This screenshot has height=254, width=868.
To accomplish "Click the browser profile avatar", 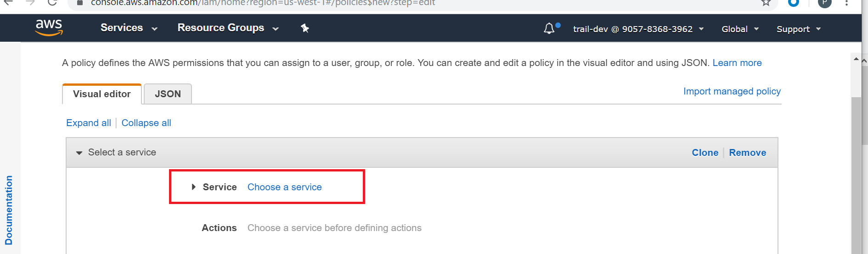I will coord(825,3).
